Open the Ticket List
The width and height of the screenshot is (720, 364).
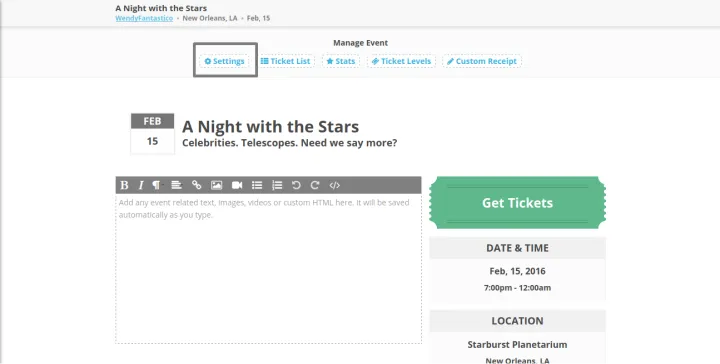(286, 61)
